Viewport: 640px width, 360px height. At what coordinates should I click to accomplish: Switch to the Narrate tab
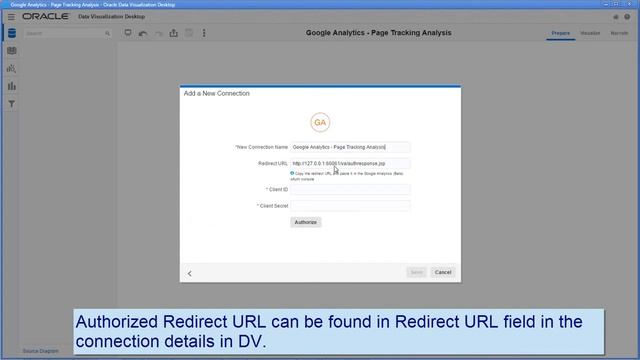tap(619, 33)
